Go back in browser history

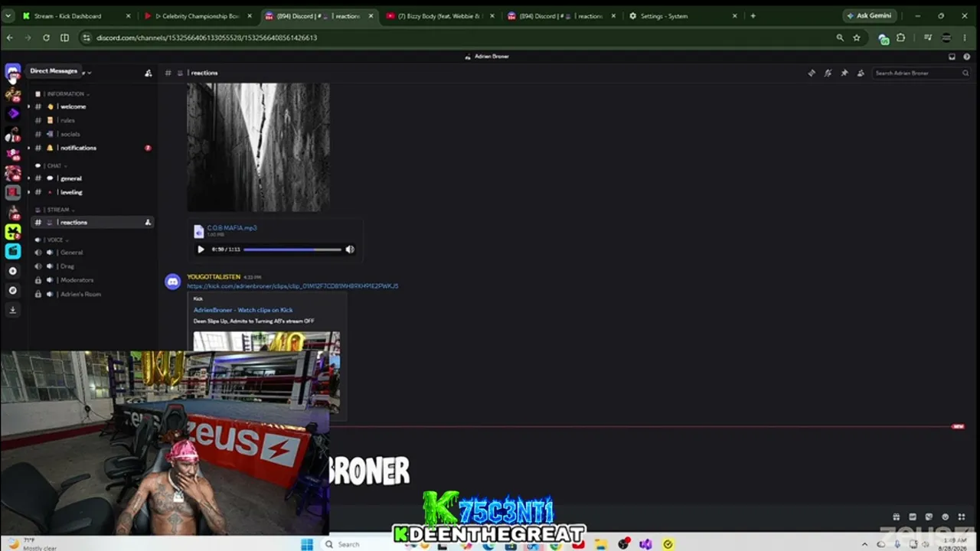[10, 37]
